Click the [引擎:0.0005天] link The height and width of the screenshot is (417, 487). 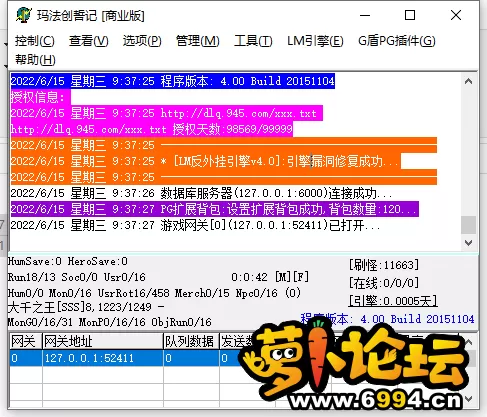393,301
